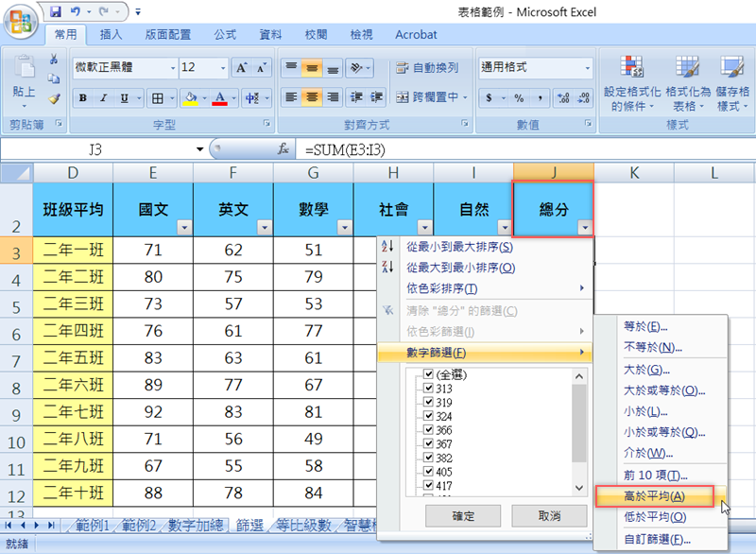Click the increase font size icon
Viewport: 756px width, 554px height.
[242, 68]
